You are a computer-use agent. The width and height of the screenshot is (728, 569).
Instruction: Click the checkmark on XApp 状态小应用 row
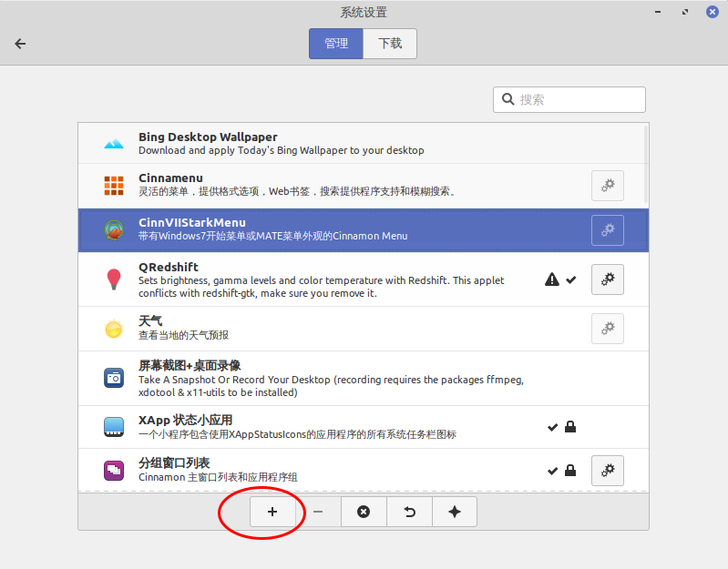[552, 427]
